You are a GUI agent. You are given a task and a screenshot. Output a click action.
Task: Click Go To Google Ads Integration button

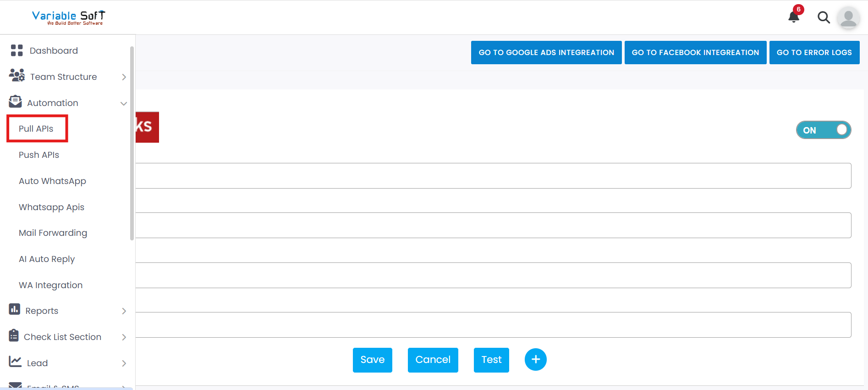tap(546, 52)
